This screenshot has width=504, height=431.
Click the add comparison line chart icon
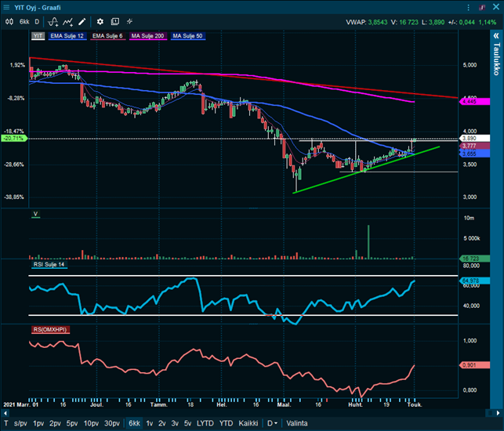click(67, 21)
